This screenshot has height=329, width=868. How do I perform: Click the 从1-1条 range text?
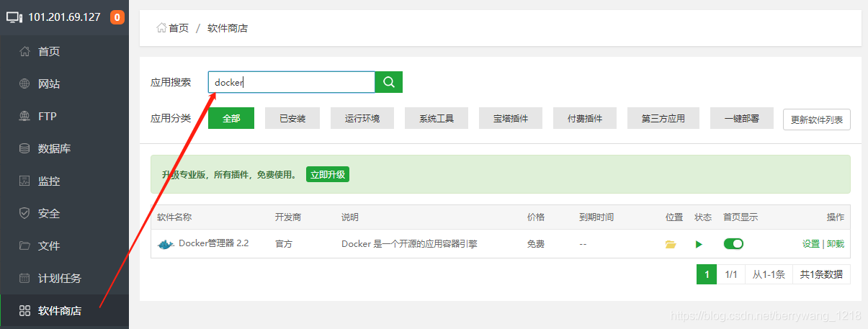click(x=769, y=274)
